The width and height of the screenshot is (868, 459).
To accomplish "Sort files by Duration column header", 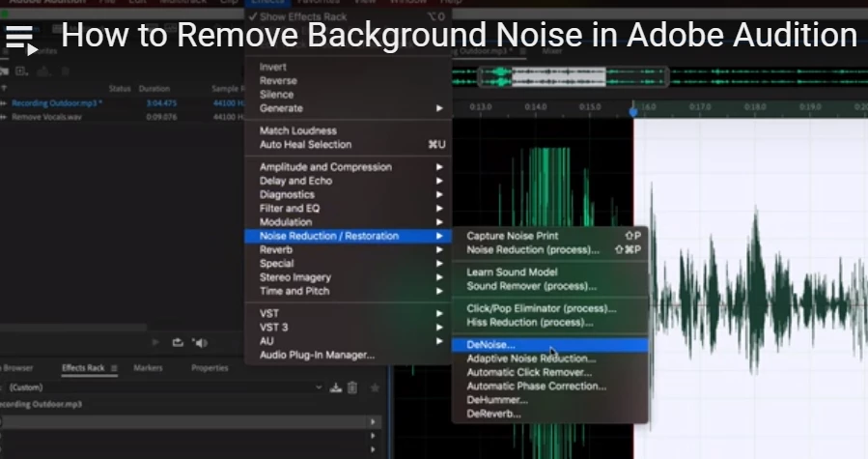I will [x=154, y=89].
